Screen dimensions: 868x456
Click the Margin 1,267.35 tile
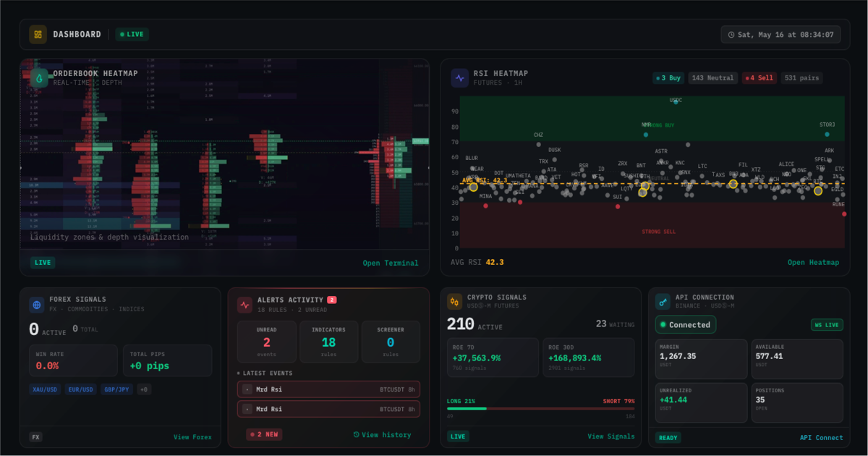tap(701, 358)
